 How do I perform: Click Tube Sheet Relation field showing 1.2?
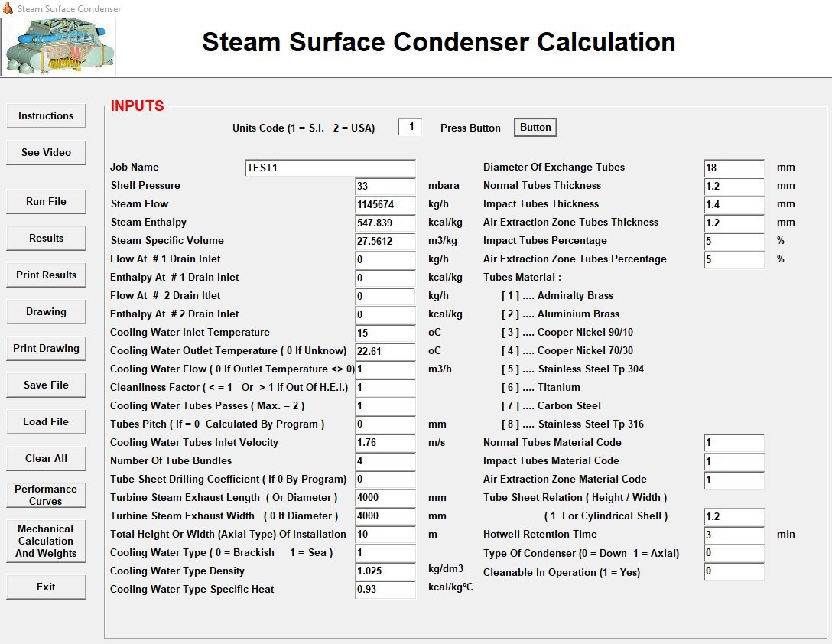(734, 516)
